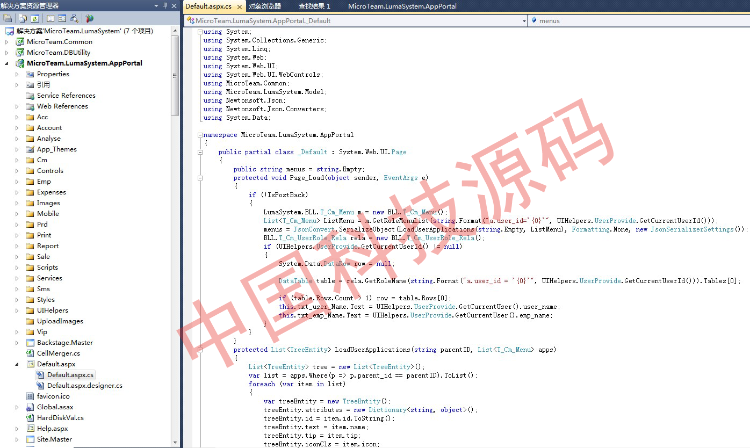
Task: Click 'Global.asax' file name in tree
Action: click(x=55, y=407)
